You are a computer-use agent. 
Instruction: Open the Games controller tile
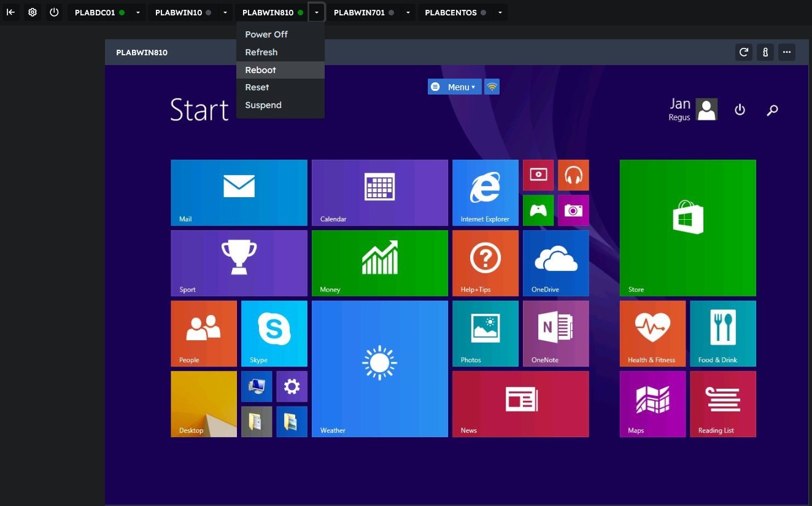(538, 211)
